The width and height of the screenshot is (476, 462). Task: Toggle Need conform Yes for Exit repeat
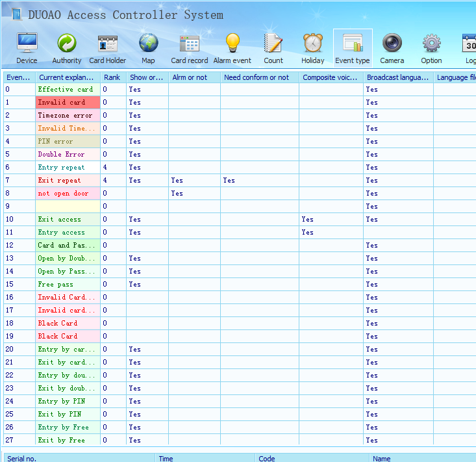coord(231,180)
